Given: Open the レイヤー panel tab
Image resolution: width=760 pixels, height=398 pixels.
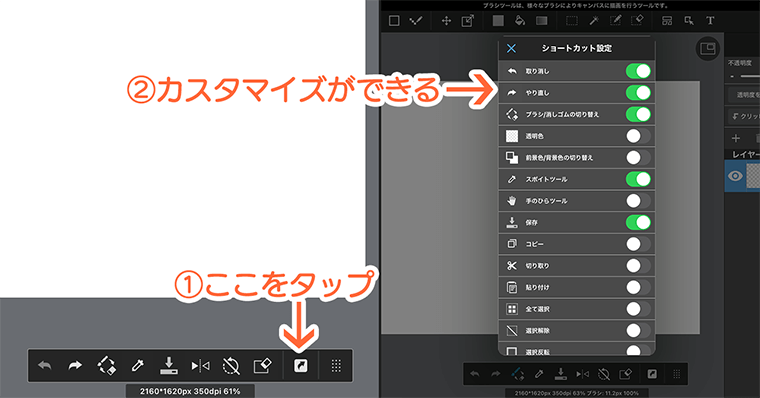Looking at the screenshot, I should point(745,155).
